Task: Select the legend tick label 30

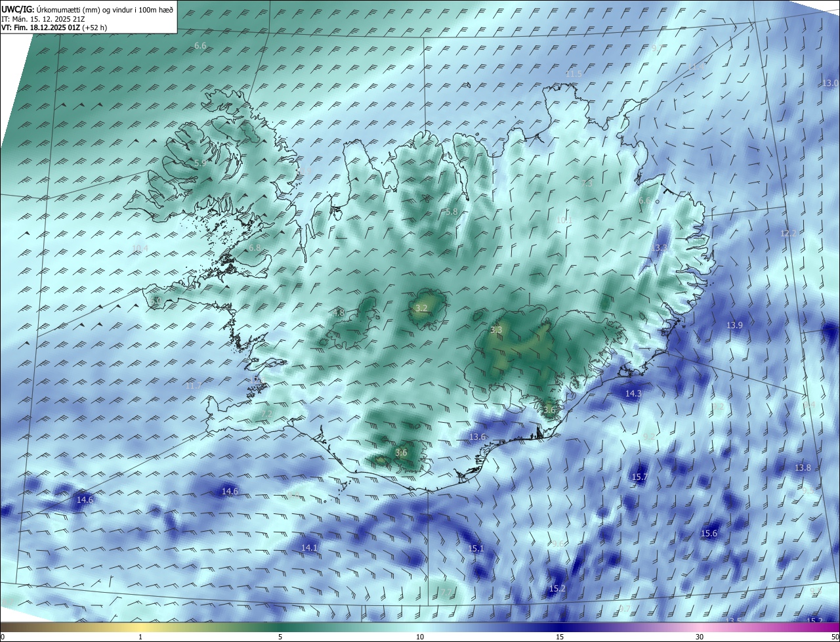Action: (x=700, y=637)
